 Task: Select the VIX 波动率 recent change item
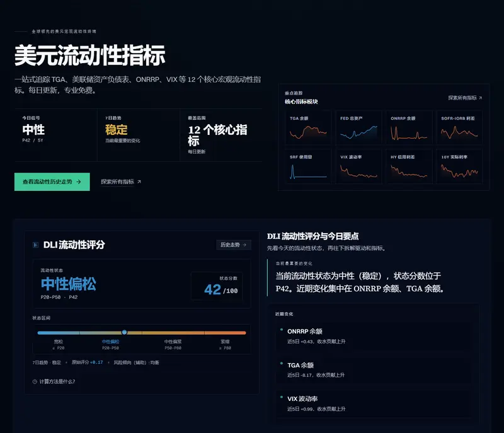click(374, 403)
